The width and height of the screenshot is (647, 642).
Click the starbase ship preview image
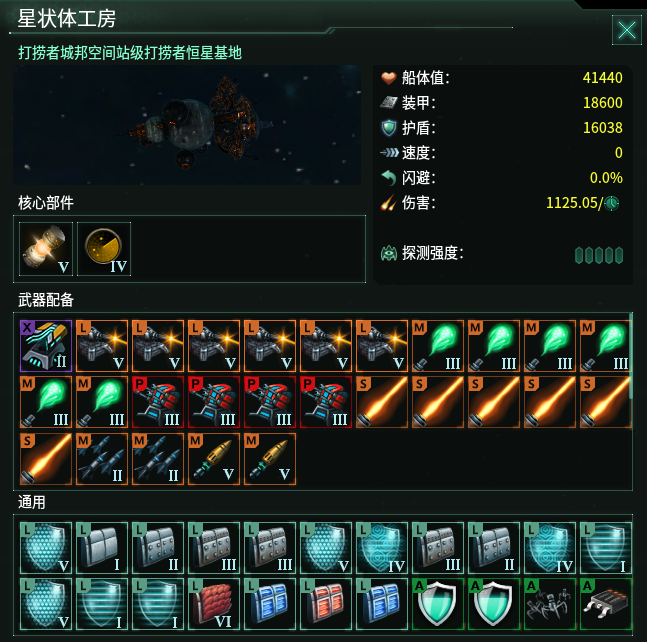(x=187, y=125)
